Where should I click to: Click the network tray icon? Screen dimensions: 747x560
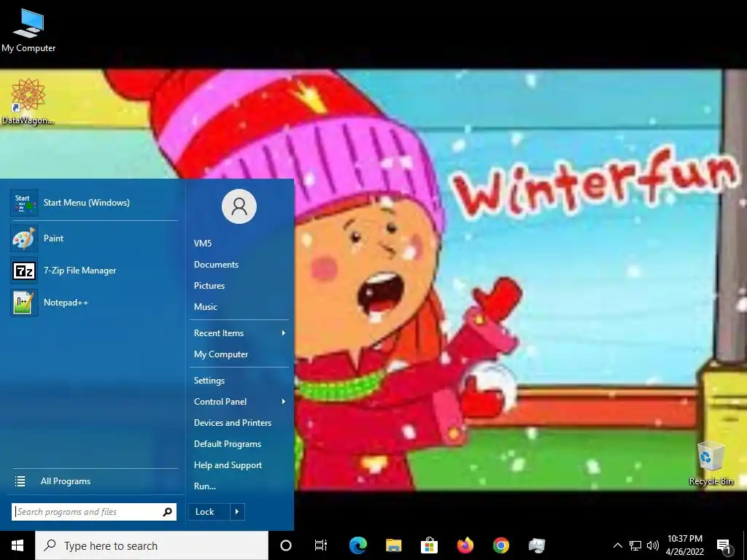pos(635,545)
